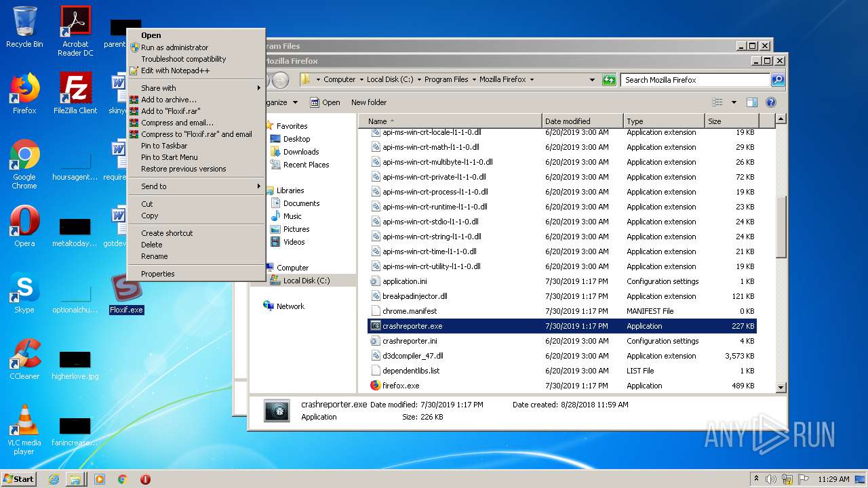Viewport: 868px width, 488px height.
Task: Click the file list scroll down arrow
Action: pyautogui.click(x=781, y=387)
